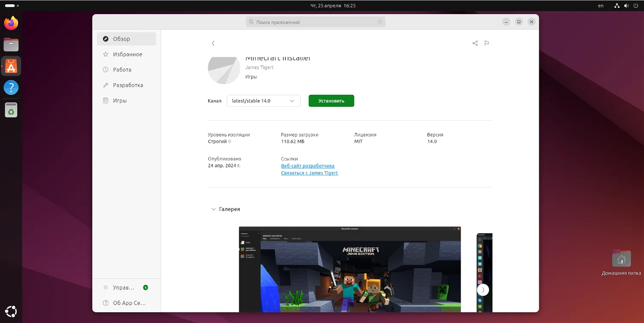
Task: Open the Обзор section
Action: point(126,39)
